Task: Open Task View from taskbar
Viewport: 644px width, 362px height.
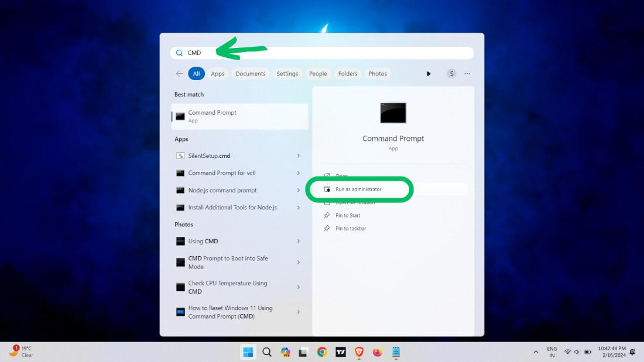Action: 303,352
